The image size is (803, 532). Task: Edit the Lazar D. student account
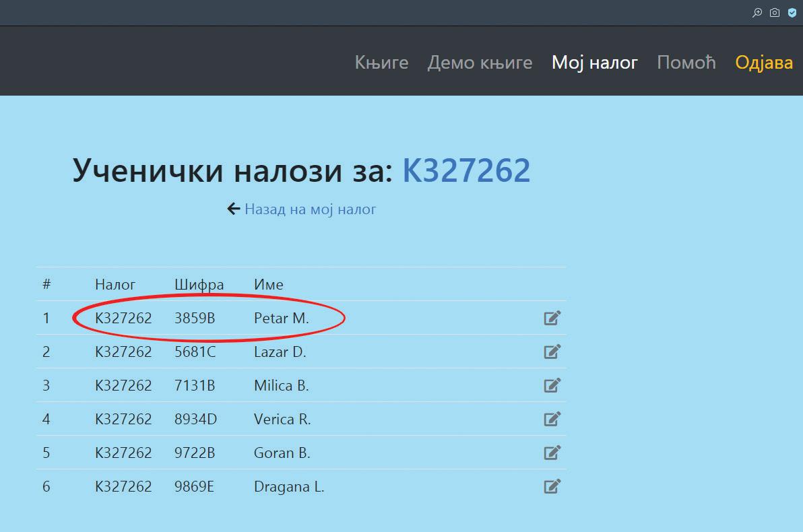pyautogui.click(x=552, y=352)
